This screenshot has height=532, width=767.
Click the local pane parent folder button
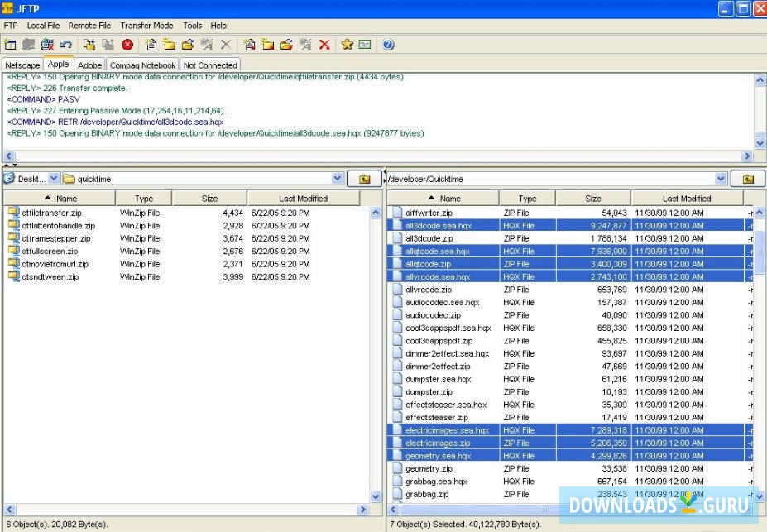[x=364, y=179]
